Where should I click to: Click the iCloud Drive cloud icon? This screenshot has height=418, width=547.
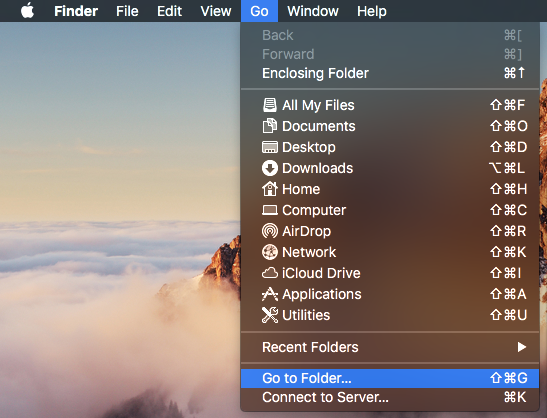pyautogui.click(x=270, y=273)
